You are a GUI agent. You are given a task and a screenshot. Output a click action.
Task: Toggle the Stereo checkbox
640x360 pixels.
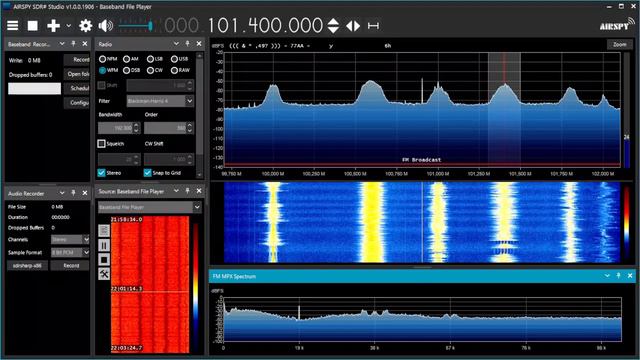(102, 173)
